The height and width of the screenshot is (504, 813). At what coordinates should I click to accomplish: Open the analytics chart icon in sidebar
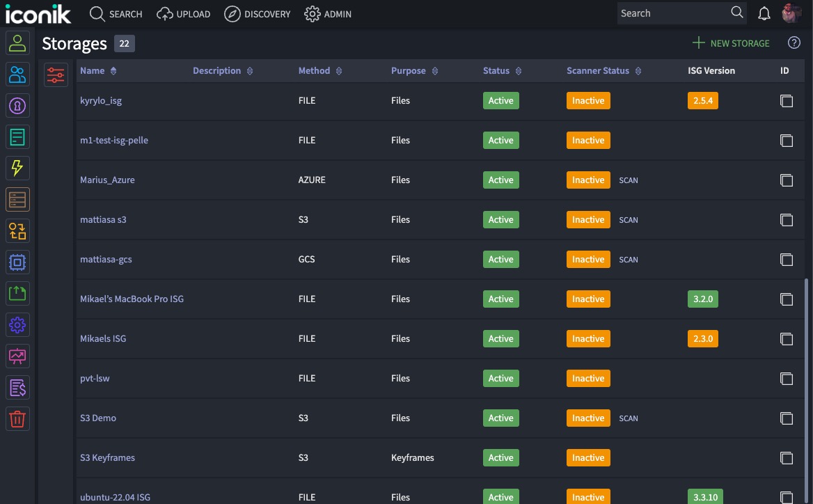17,356
